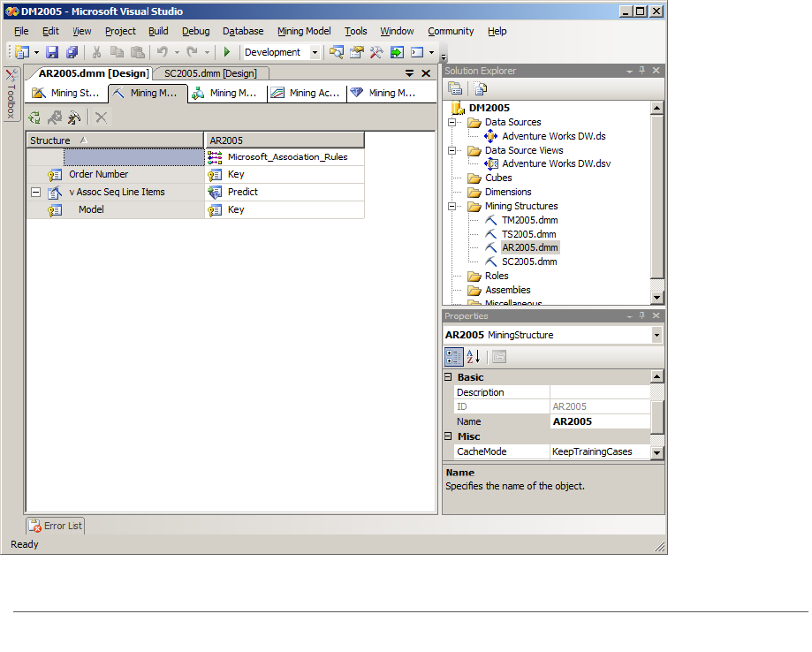Click the Set algorithm parameters icon

point(74,118)
